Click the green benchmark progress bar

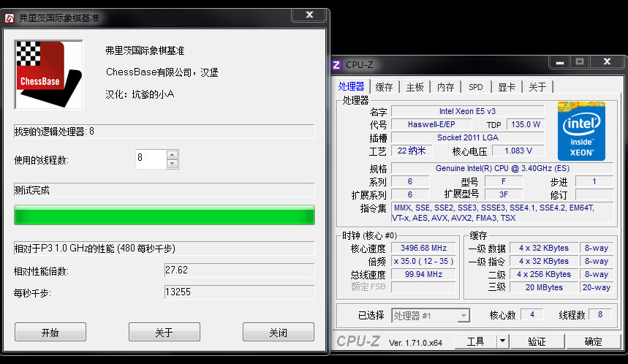[x=164, y=215]
